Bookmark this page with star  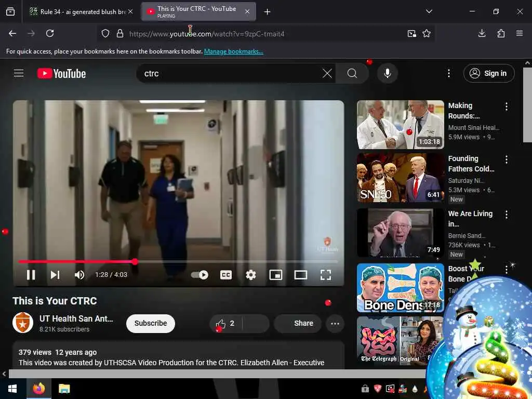[427, 34]
